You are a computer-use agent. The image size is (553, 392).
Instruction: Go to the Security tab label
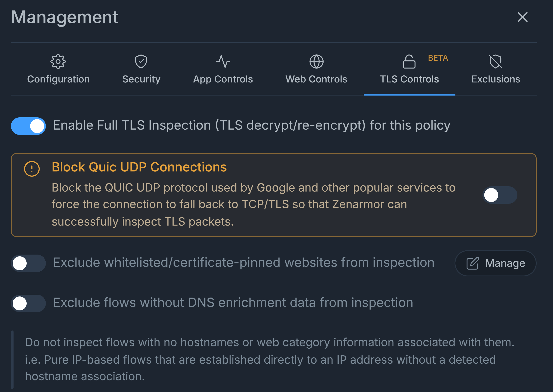tap(141, 79)
